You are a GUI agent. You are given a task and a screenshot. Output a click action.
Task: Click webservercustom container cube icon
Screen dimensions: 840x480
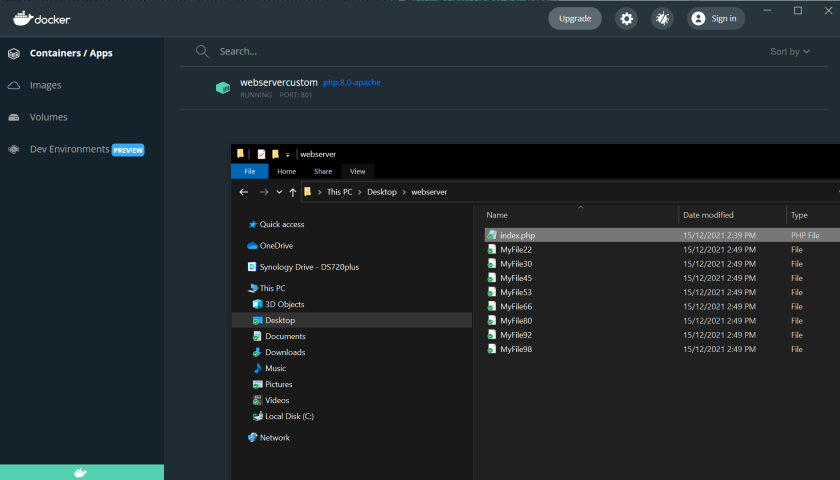click(x=223, y=88)
